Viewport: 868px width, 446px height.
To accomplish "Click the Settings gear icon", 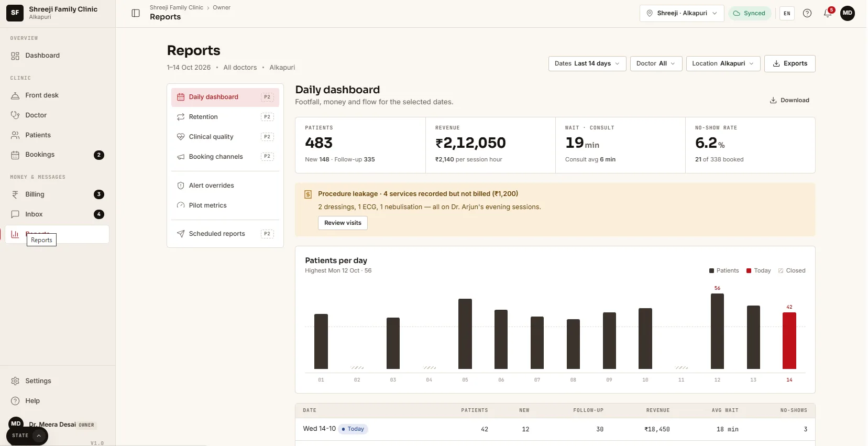I will point(15,381).
